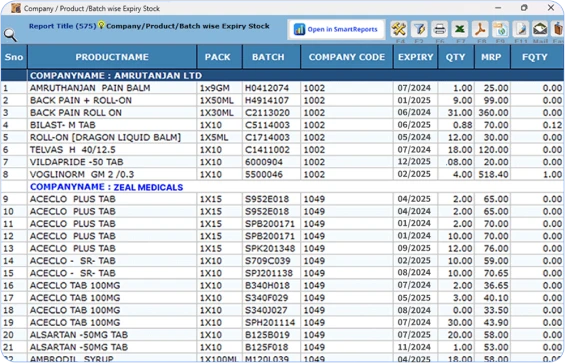Click Open in SmartReports button
The height and width of the screenshot is (363, 566).
[x=336, y=29]
